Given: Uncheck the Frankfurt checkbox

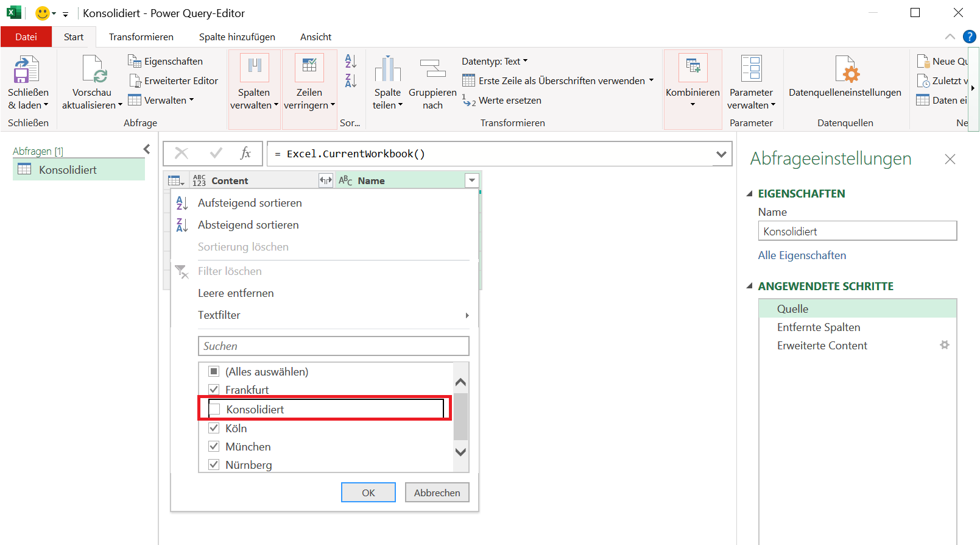Looking at the screenshot, I should click(x=214, y=390).
